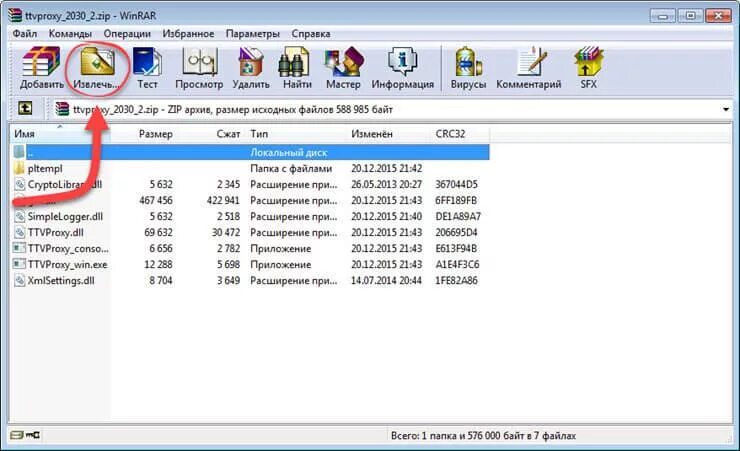Click the packed value 30 472
The height and width of the screenshot is (451, 740).
point(226,233)
